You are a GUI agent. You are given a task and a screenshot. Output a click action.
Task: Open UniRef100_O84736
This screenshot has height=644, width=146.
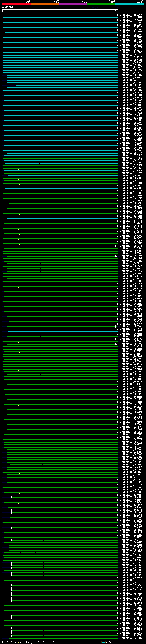coord(131,339)
